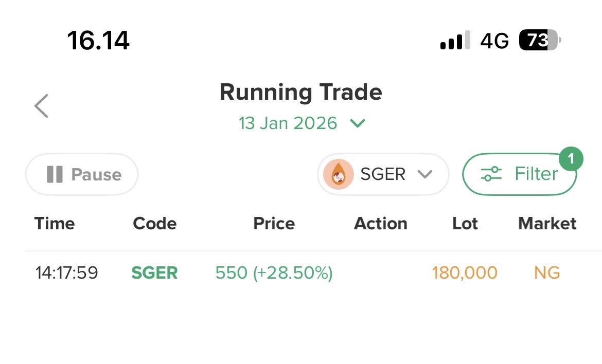Tap the 180,000 lot value
The image size is (602, 364).
click(x=465, y=272)
